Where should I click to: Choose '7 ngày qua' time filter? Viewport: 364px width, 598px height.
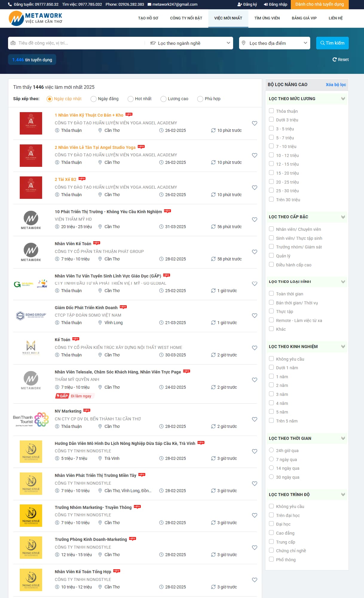point(271,459)
